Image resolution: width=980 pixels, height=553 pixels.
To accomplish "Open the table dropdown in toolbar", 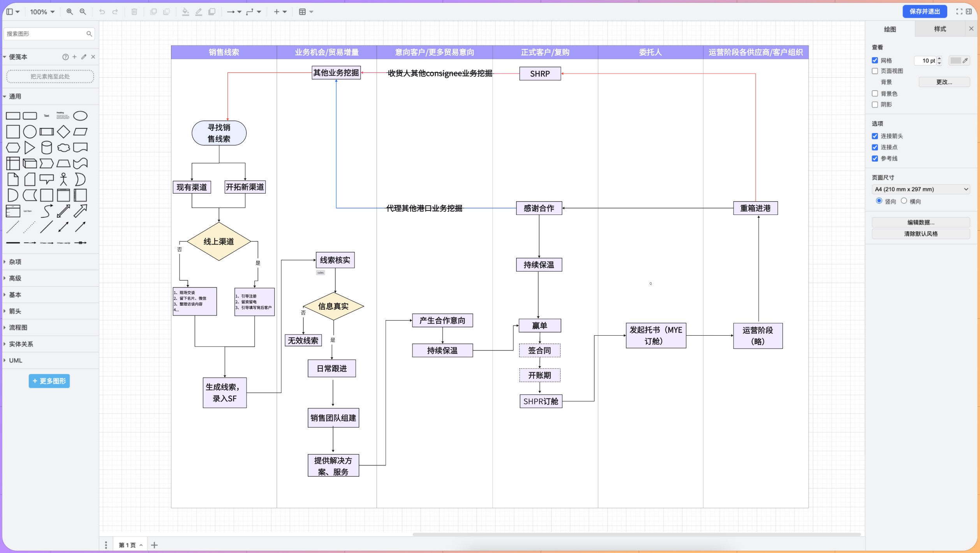I will coord(306,12).
